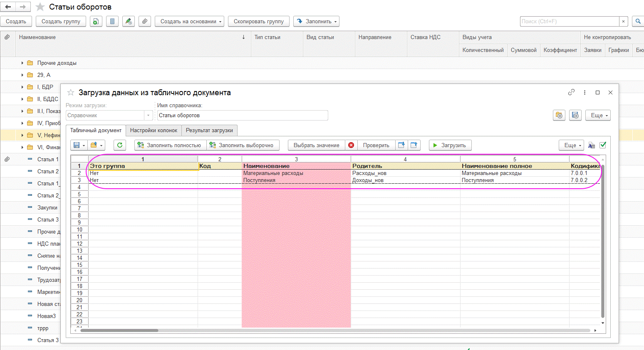
Task: Click the list view mode icon in main toolbar
Action: pos(112,21)
